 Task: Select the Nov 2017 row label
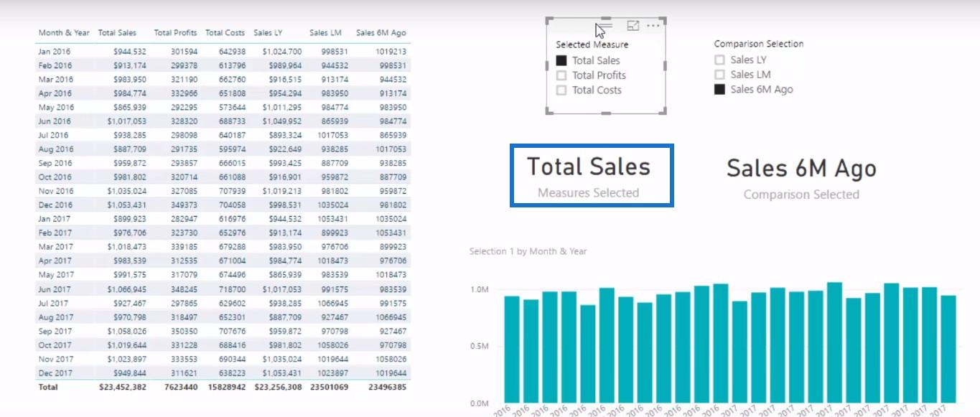(x=55, y=359)
